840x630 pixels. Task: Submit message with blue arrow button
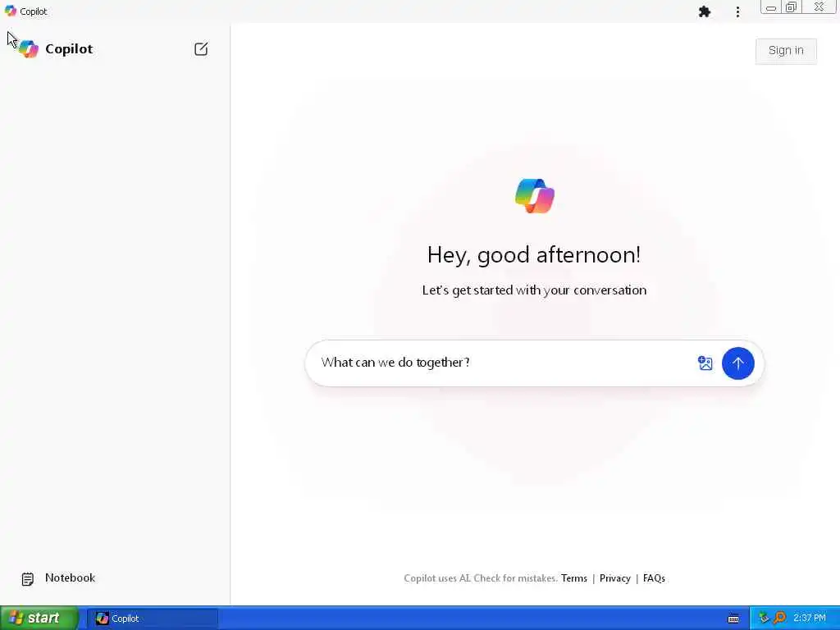(737, 363)
